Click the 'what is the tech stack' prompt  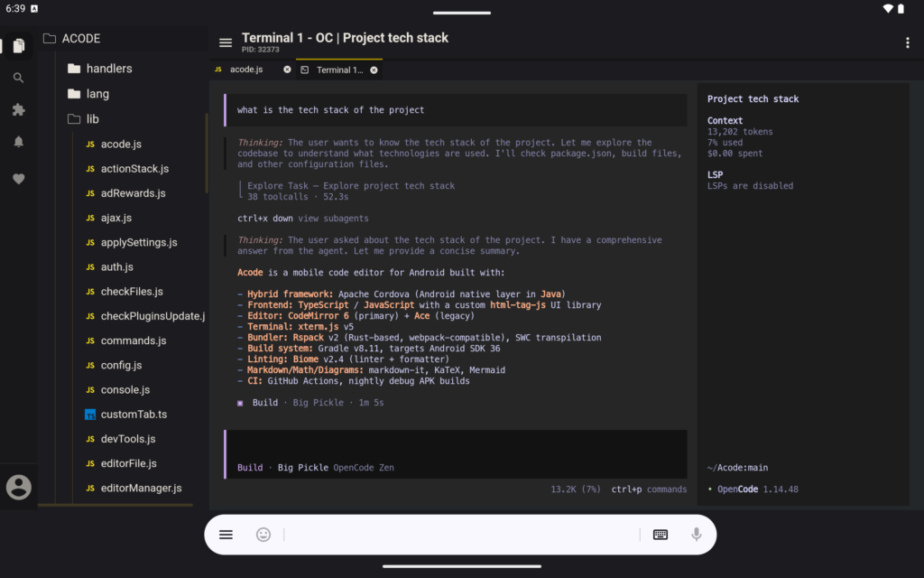(x=456, y=109)
